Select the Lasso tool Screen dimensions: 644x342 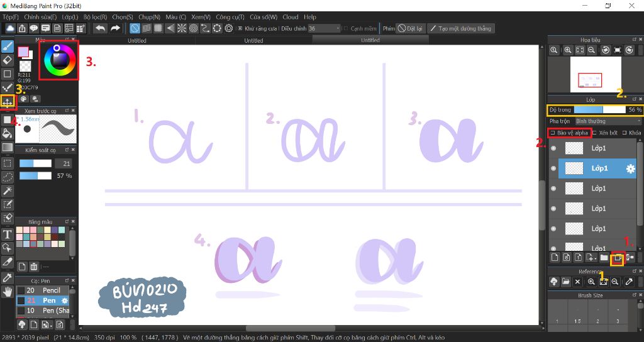[x=8, y=177]
